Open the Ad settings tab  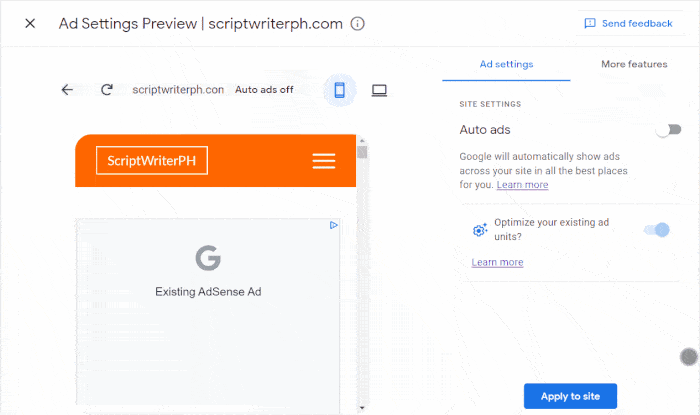(x=506, y=64)
